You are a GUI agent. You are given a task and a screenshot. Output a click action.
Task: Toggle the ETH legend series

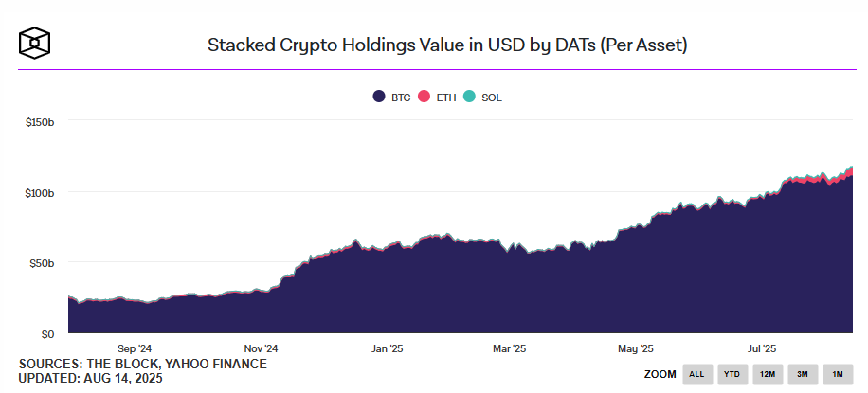coord(437,98)
